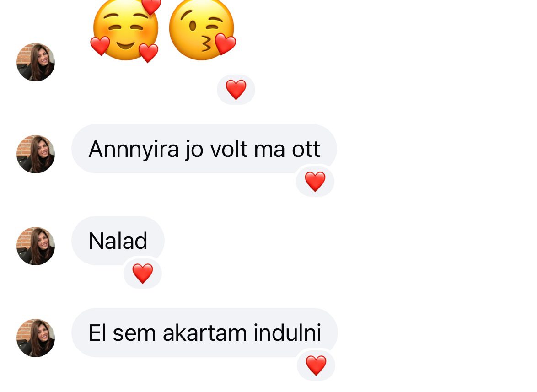
Task: Open heart reaction on the 'Nalad' message
Action: tap(142, 274)
